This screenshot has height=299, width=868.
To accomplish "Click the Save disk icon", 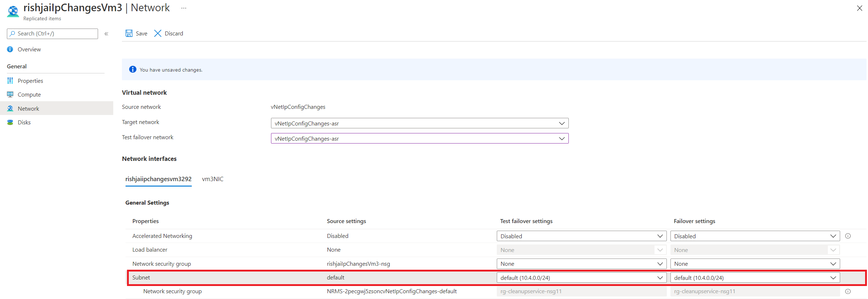I will [129, 33].
